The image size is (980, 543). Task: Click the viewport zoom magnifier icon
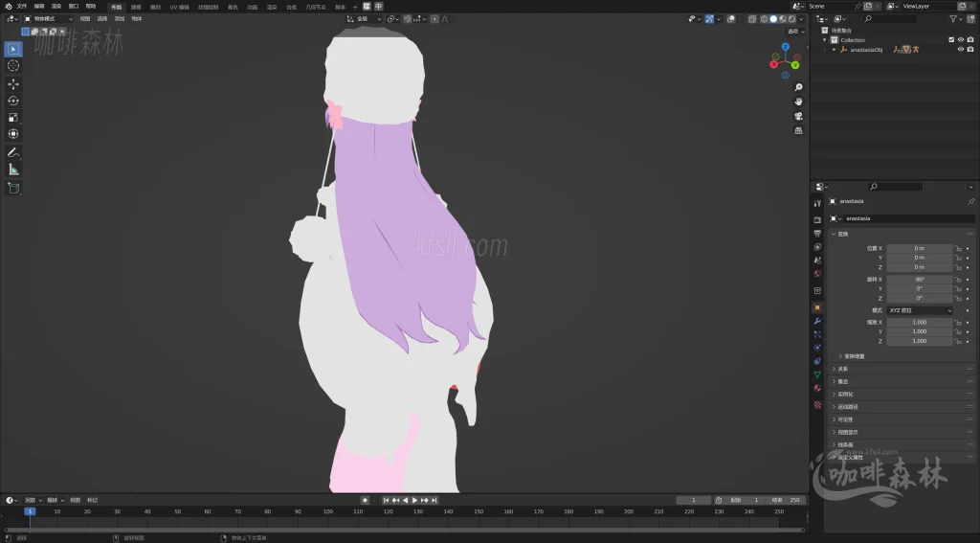[798, 87]
